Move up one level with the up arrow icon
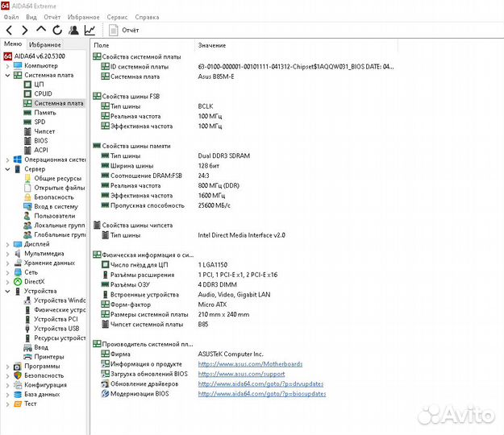The image size is (504, 435). click(41, 30)
